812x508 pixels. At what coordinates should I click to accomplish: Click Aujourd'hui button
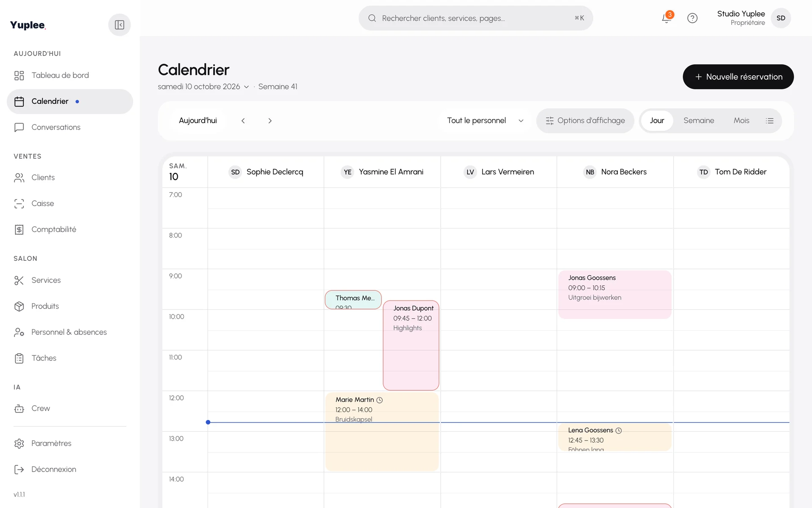pos(198,121)
